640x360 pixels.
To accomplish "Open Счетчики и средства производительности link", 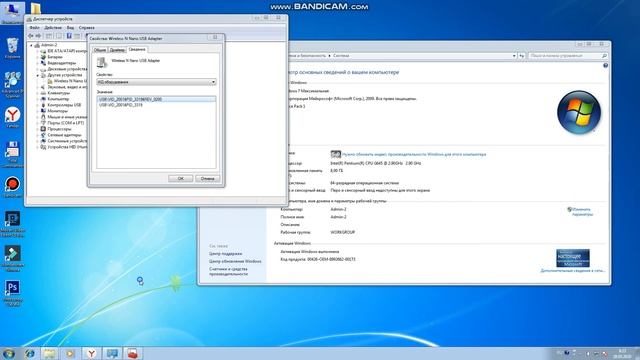I will (229, 271).
